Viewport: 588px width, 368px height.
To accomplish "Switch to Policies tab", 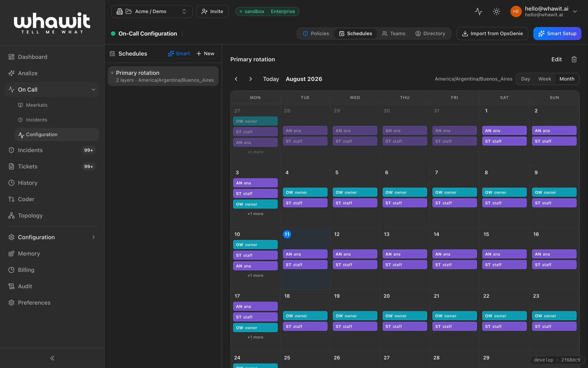I will 316,33.
